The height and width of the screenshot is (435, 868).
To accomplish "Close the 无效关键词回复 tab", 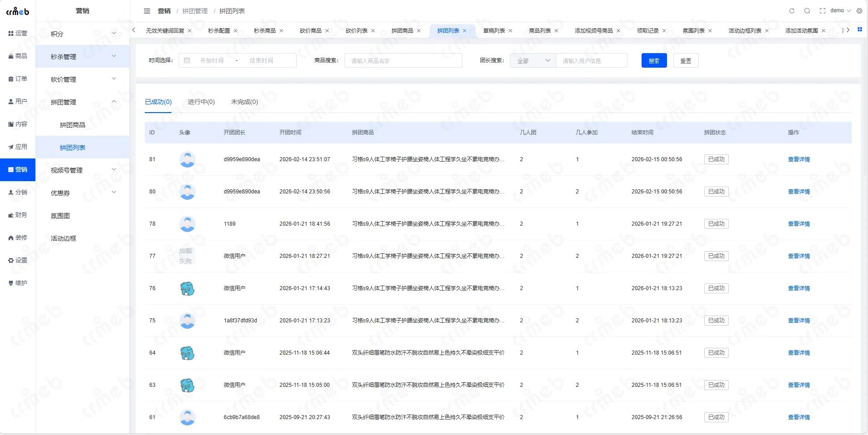I will [190, 31].
